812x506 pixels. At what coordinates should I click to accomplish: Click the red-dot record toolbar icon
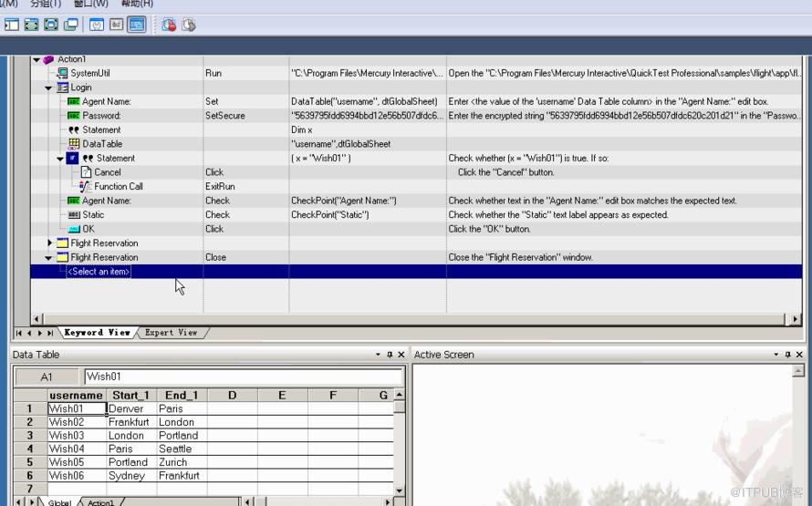pyautogui.click(x=169, y=25)
